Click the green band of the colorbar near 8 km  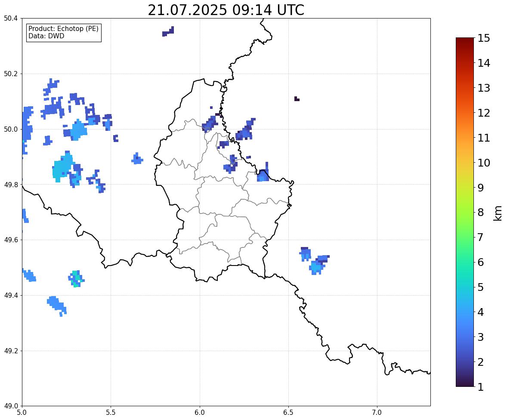click(x=465, y=213)
